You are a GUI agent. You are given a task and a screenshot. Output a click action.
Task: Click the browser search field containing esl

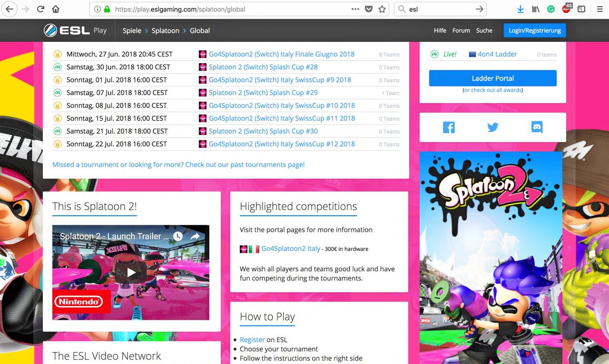click(440, 9)
